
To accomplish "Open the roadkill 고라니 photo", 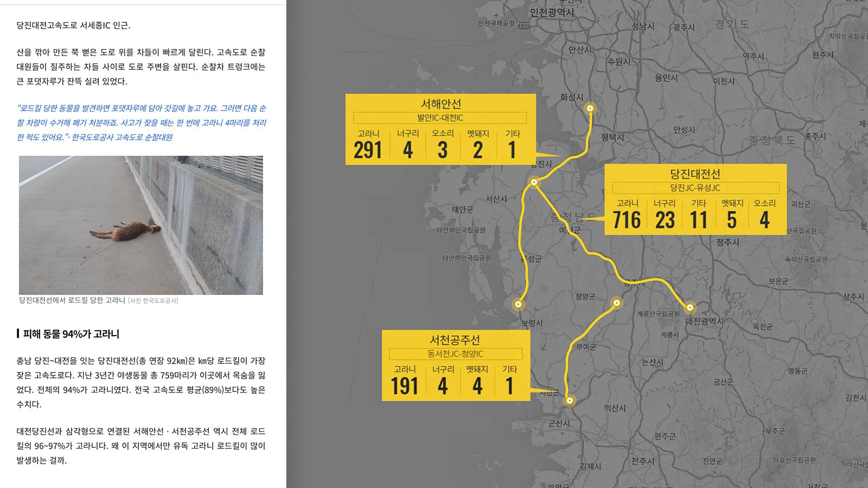I will (141, 225).
